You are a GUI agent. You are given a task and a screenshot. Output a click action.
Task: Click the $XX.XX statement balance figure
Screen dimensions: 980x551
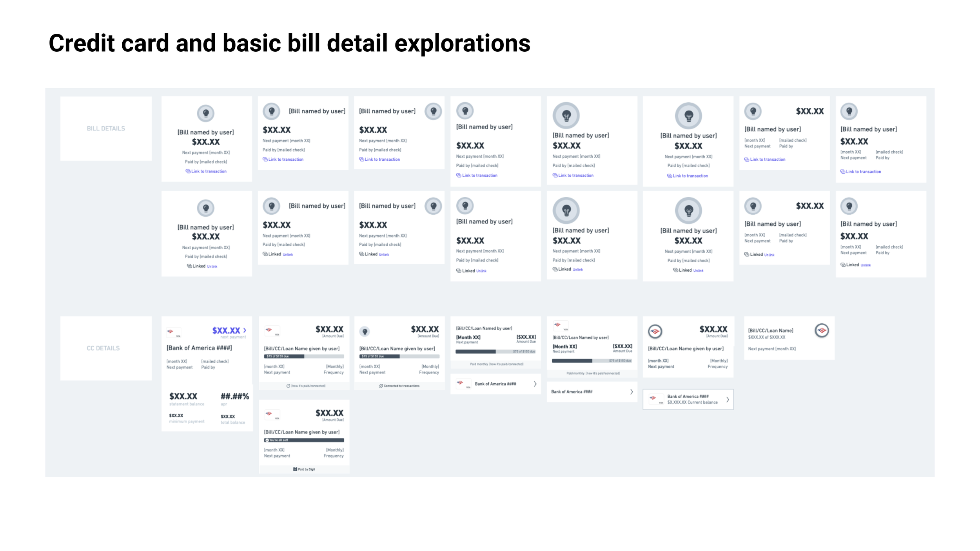(x=183, y=396)
